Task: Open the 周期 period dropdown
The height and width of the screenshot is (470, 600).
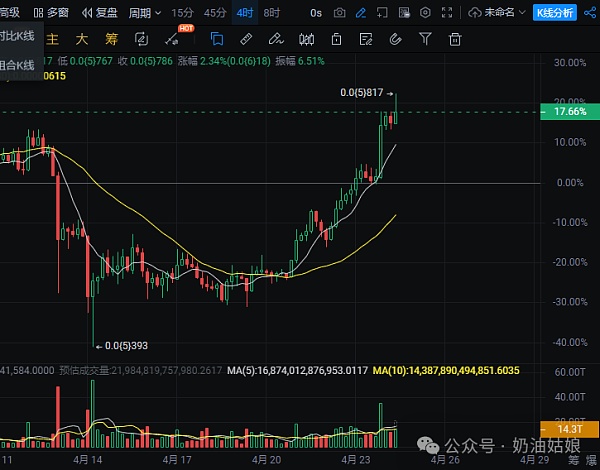Action: point(144,13)
